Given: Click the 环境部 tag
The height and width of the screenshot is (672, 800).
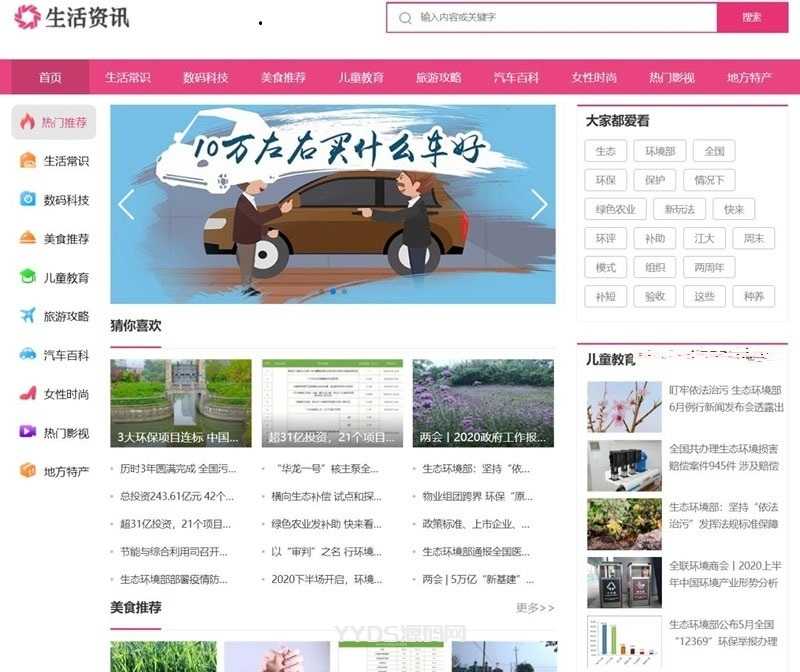Looking at the screenshot, I should click(660, 151).
